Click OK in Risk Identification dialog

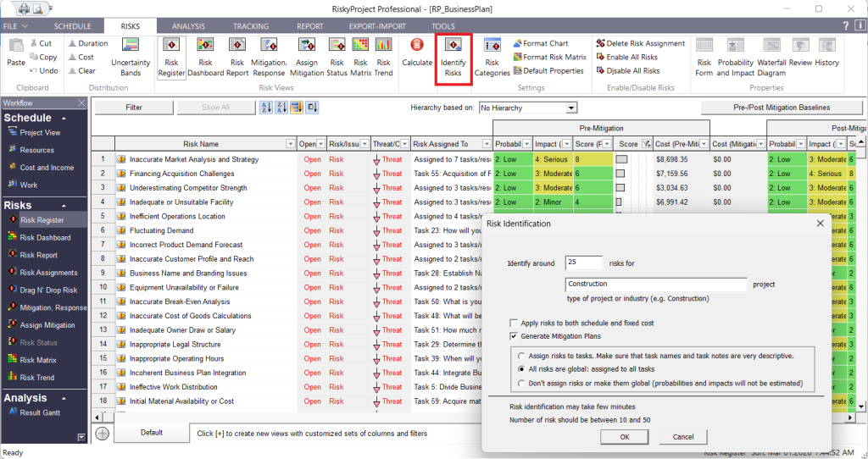tap(625, 437)
